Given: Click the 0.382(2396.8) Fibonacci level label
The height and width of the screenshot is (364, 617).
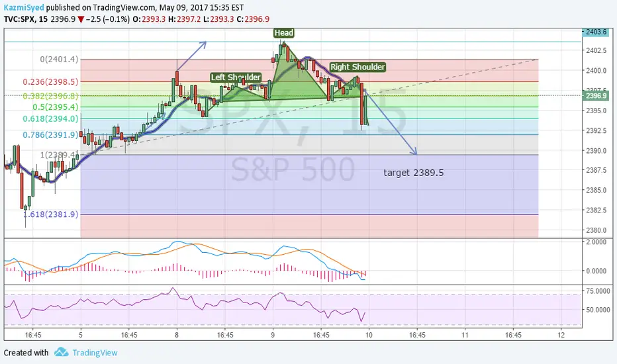Looking at the screenshot, I should 50,96.
